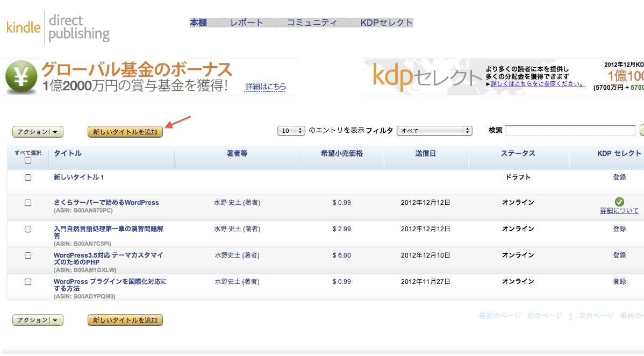Open the フィルタ dropdown set to すべて
The height and width of the screenshot is (356, 644).
(x=434, y=131)
